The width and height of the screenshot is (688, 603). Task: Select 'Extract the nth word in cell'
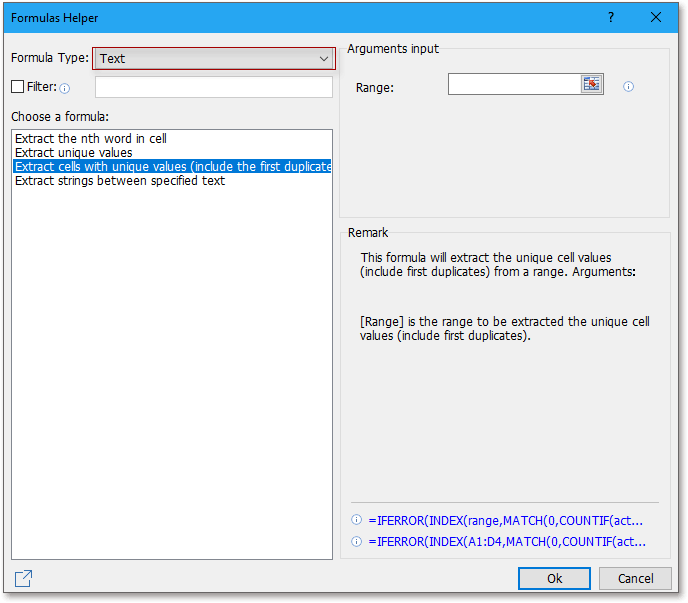(x=91, y=138)
